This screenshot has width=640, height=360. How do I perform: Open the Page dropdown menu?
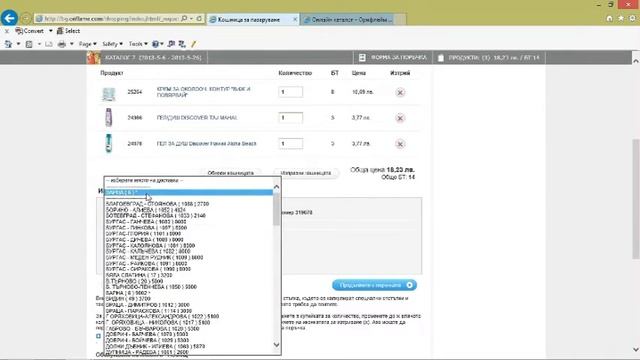(87, 44)
